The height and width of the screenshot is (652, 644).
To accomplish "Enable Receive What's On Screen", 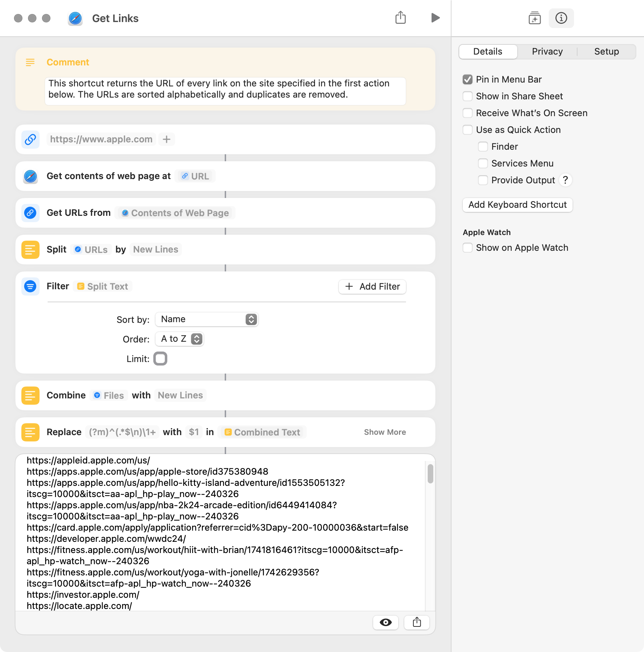I will pos(468,113).
